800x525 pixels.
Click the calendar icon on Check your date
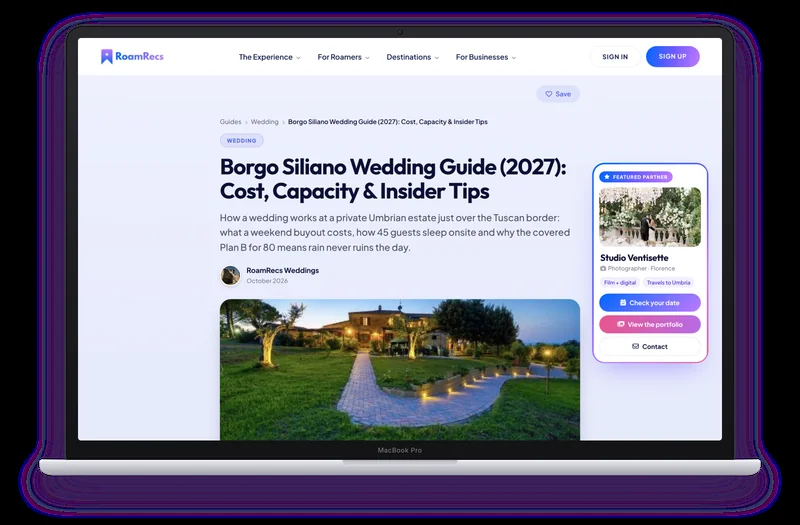click(x=622, y=303)
